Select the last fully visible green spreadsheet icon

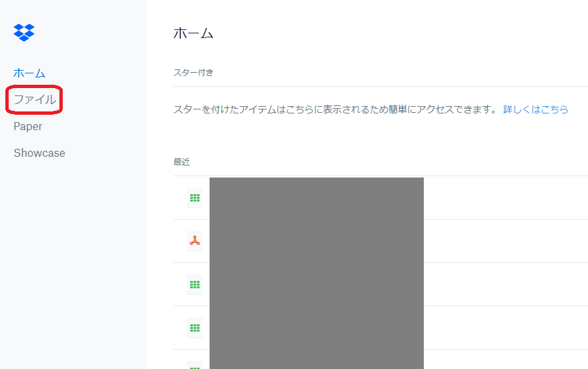tap(195, 328)
